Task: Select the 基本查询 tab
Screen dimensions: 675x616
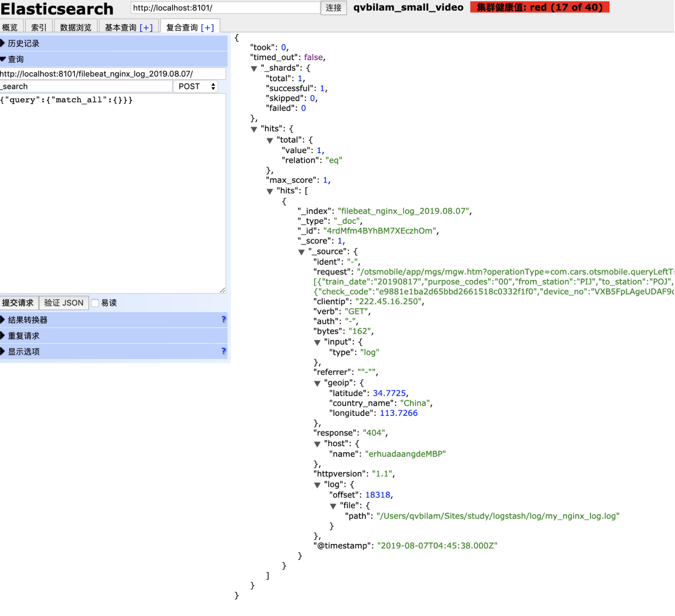Action: tap(121, 27)
